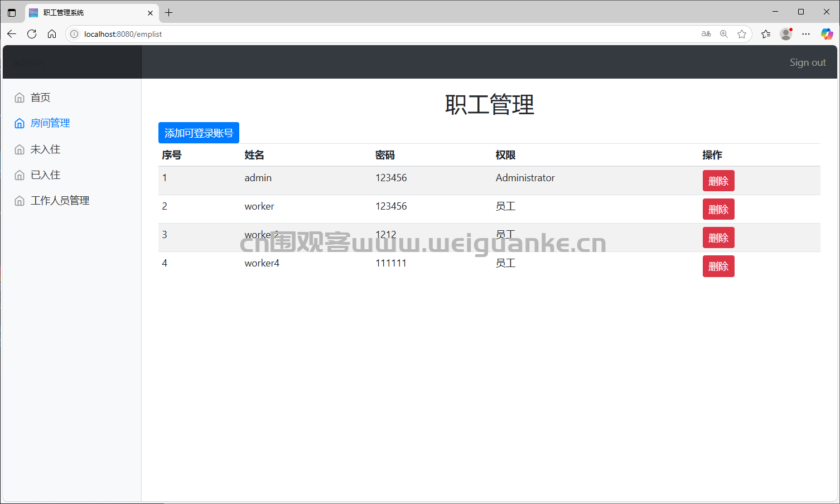Click the 已入住 house icon in sidebar
Image resolution: width=840 pixels, height=504 pixels.
[19, 175]
